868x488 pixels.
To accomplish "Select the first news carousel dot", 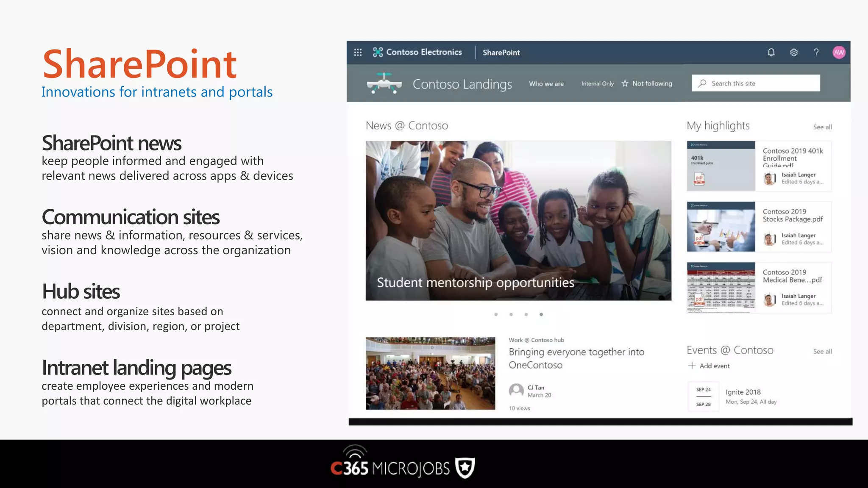I will coord(496,314).
